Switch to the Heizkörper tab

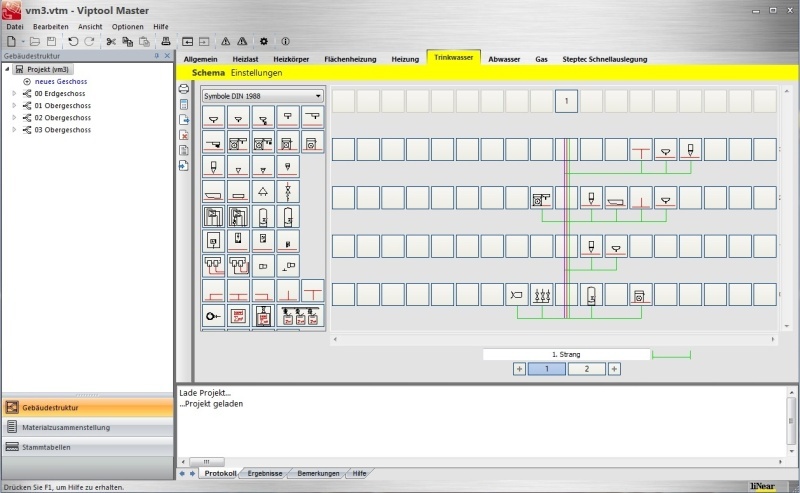pos(291,59)
